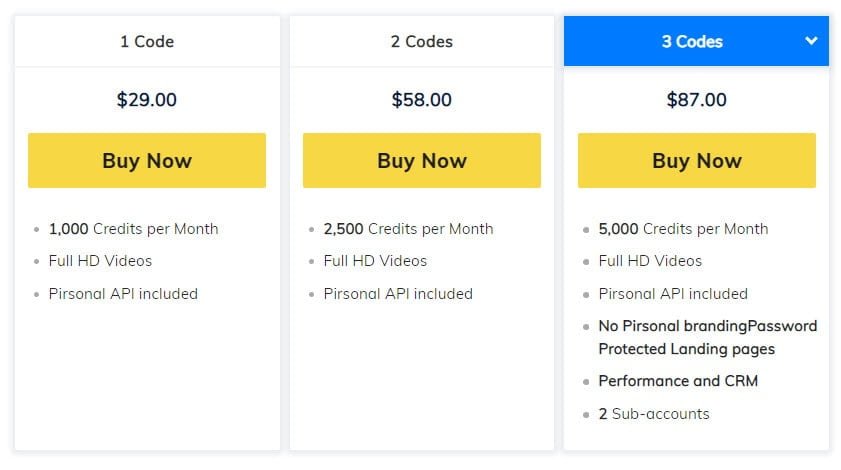Click Full HD Videos in 3 Codes plan

pos(650,261)
